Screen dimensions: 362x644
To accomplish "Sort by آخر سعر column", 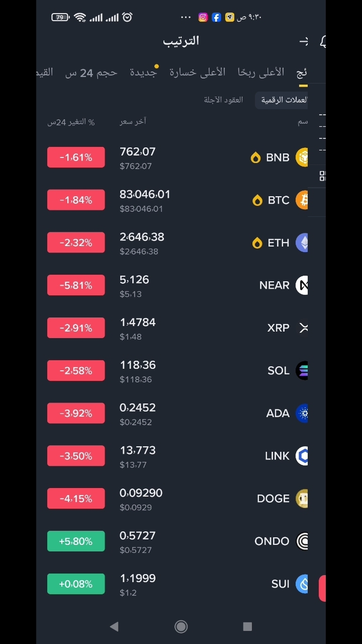I will (133, 121).
